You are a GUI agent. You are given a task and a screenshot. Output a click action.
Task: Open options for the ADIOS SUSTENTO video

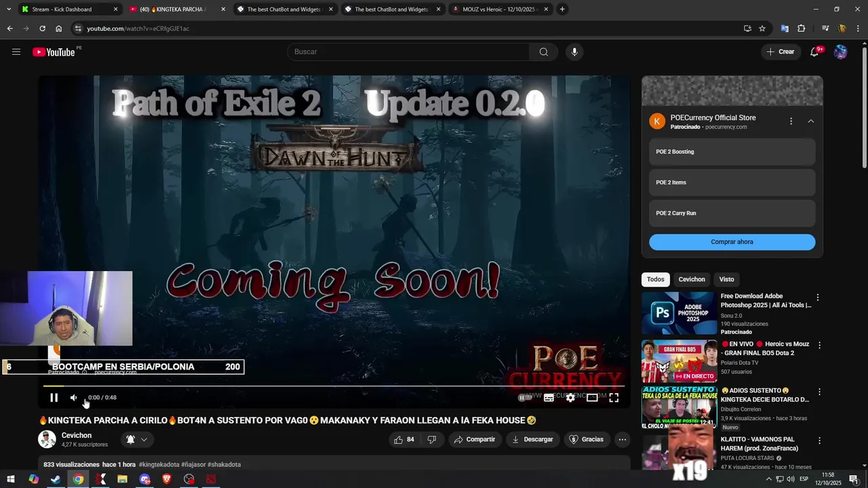819,392
